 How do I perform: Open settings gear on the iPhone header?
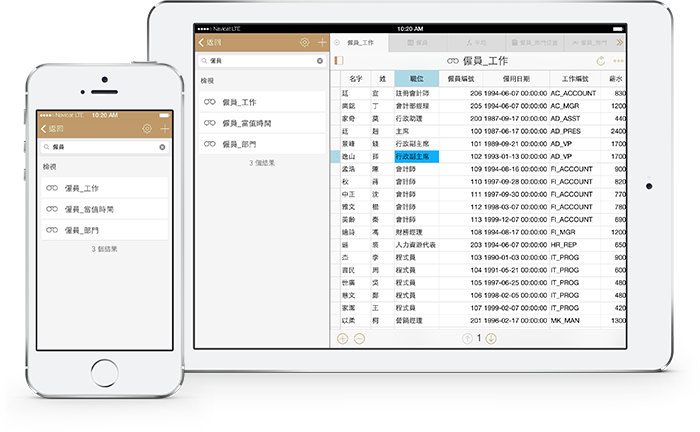pyautogui.click(x=147, y=129)
